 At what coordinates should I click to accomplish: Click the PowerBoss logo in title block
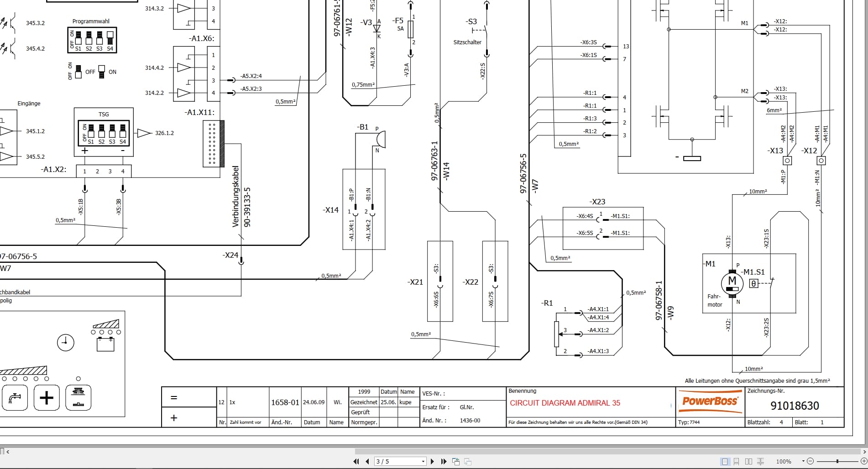coord(710,401)
